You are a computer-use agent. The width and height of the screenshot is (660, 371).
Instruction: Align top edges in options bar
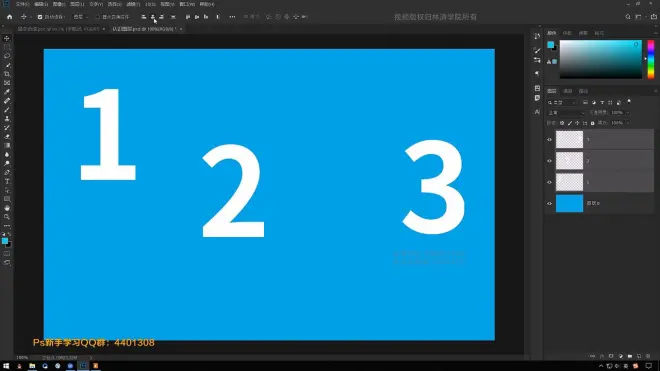tap(188, 17)
